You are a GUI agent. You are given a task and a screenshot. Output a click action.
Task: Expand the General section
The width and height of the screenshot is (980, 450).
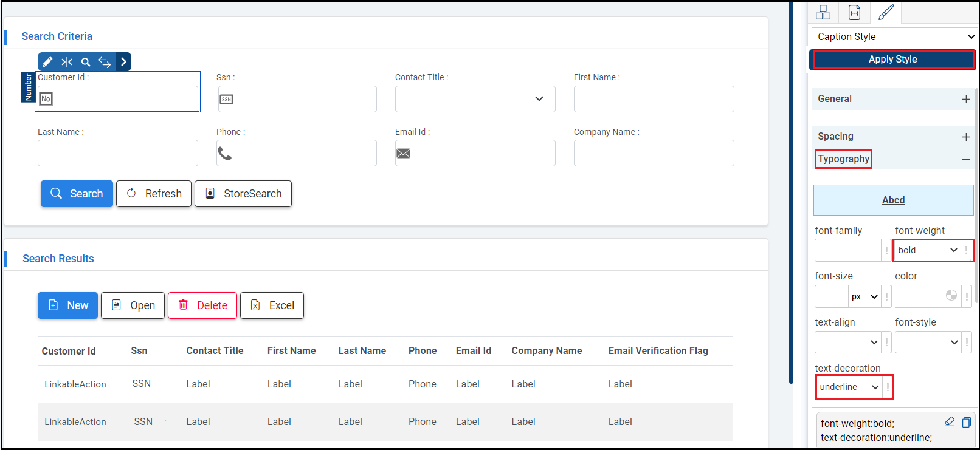965,99
